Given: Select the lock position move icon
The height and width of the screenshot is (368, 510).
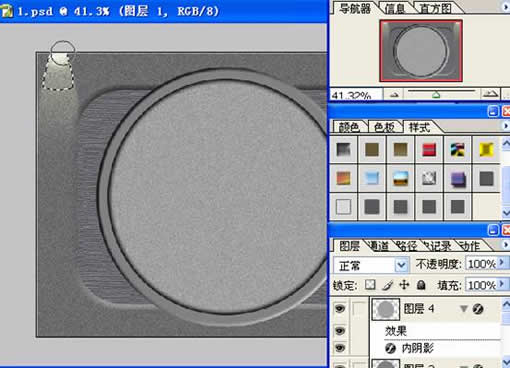Looking at the screenshot, I should 404,285.
